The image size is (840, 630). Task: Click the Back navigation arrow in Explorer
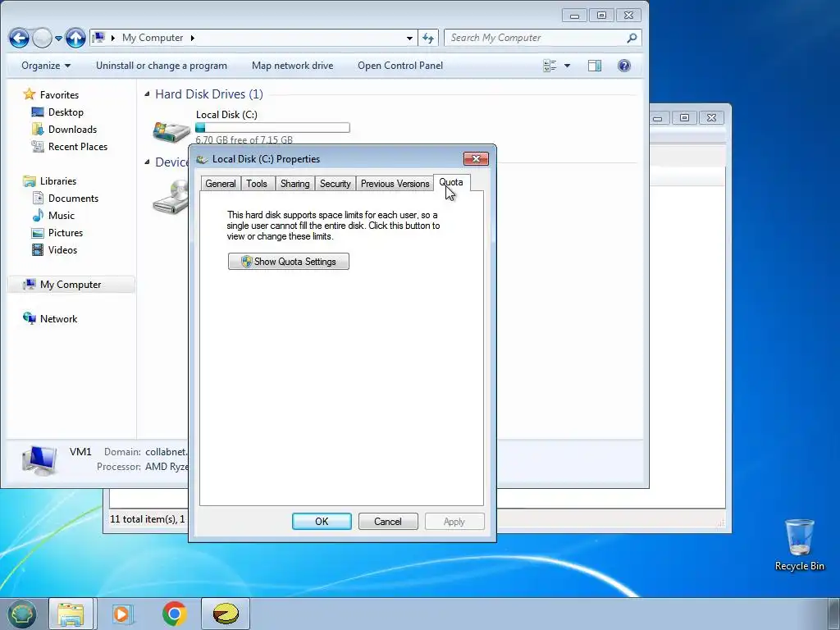point(20,38)
